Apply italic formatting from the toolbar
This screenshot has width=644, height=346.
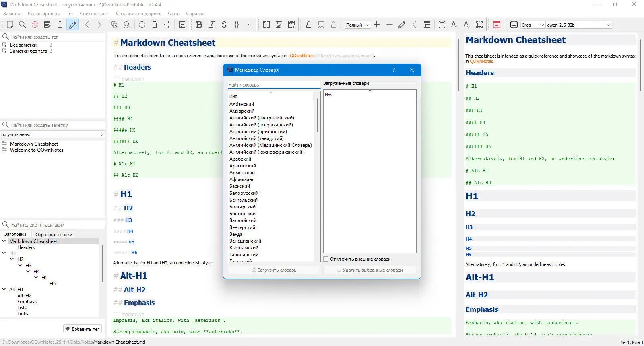[x=212, y=25]
